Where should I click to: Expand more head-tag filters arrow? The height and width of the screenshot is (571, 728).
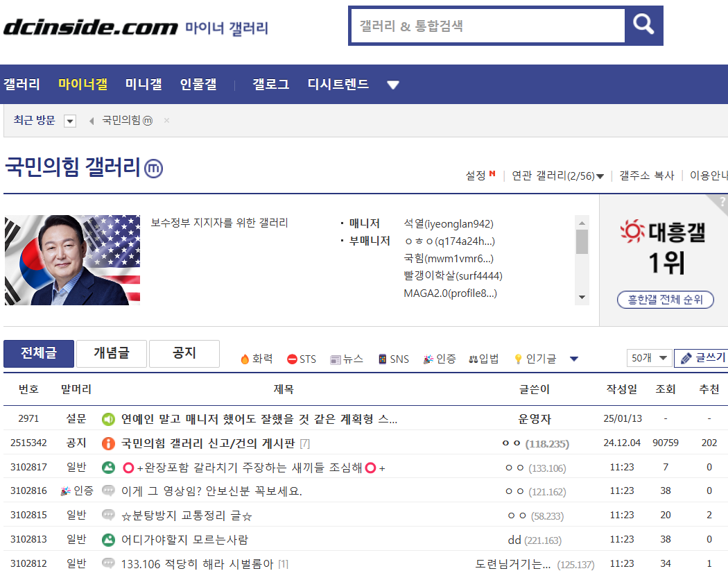click(574, 359)
